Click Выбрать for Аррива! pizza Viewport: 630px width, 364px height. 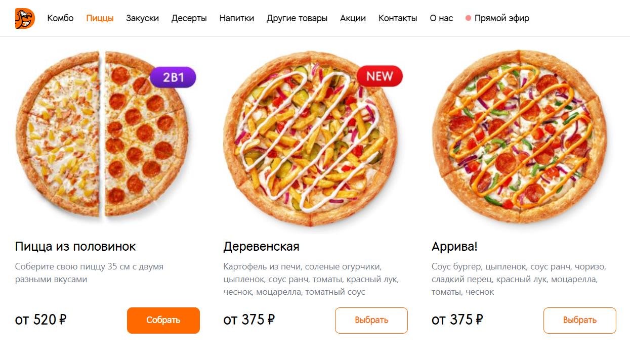(580, 321)
